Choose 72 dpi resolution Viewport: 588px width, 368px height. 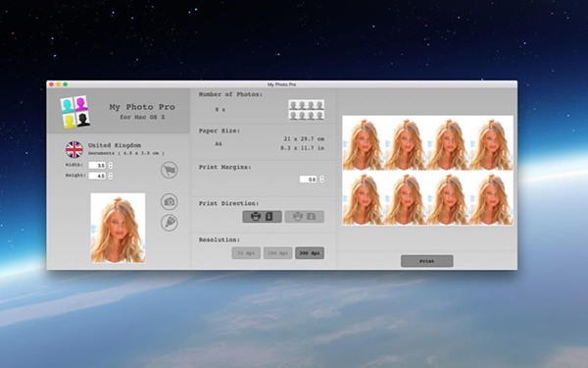(246, 253)
